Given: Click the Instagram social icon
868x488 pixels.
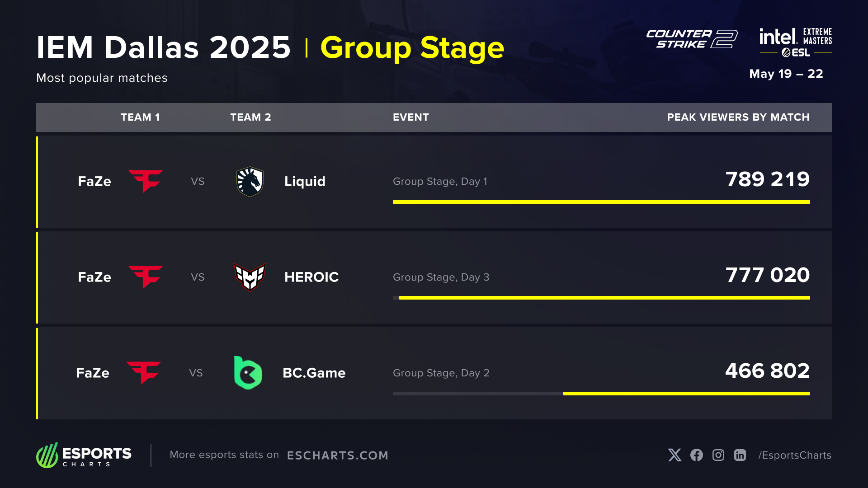Looking at the screenshot, I should pyautogui.click(x=718, y=455).
